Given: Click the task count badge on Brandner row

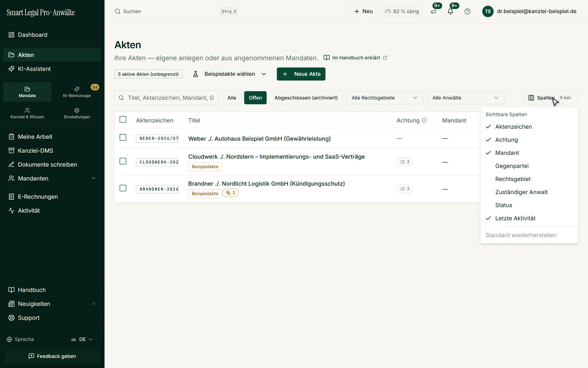Looking at the screenshot, I should tap(405, 189).
